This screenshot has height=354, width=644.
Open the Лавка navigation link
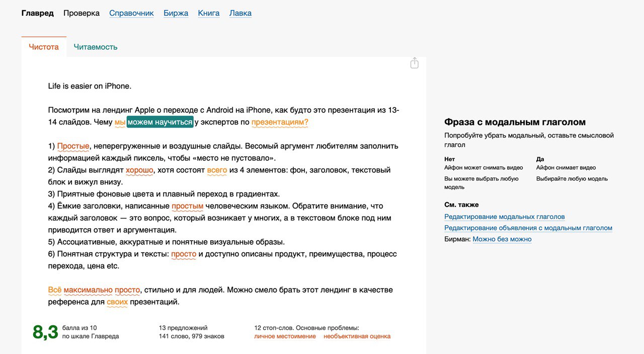[240, 13]
